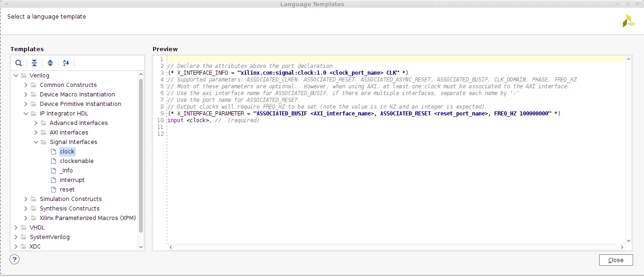Click preview pane scroll up arrow
This screenshot has height=277, width=644.
pyautogui.click(x=629, y=59)
